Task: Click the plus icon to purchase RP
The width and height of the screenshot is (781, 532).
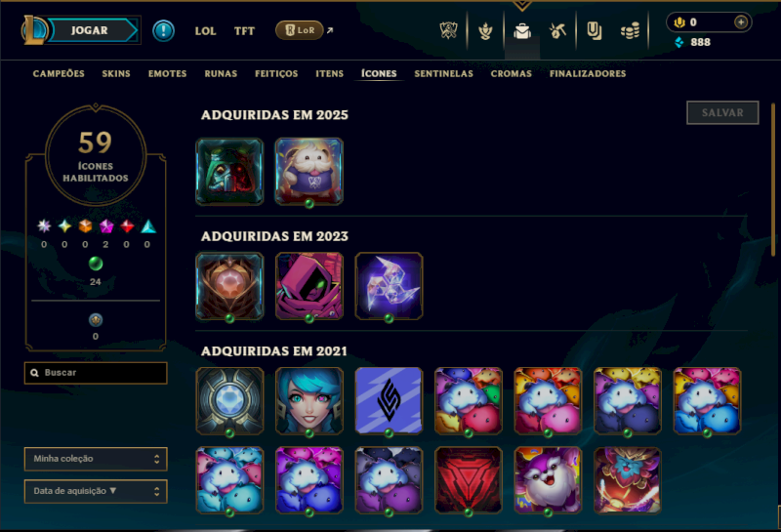Action: [741, 22]
